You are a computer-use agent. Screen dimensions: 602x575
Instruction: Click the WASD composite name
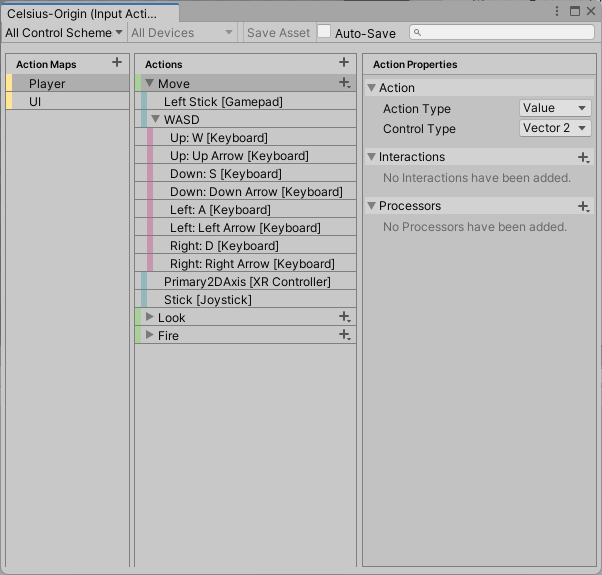(x=182, y=120)
